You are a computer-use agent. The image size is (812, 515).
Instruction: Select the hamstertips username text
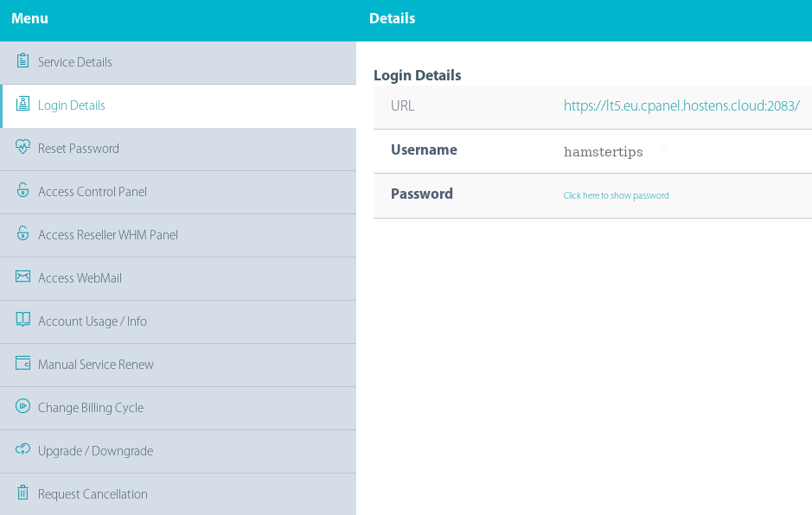point(604,152)
